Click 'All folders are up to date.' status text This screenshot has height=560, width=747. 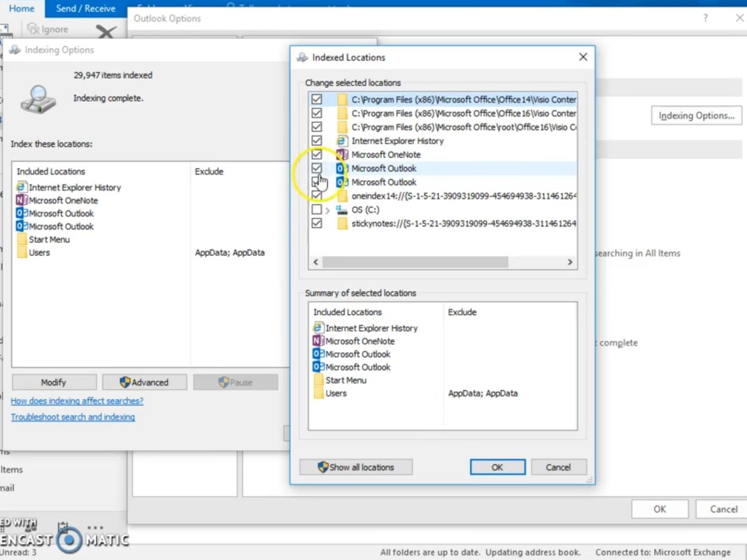pos(430,552)
